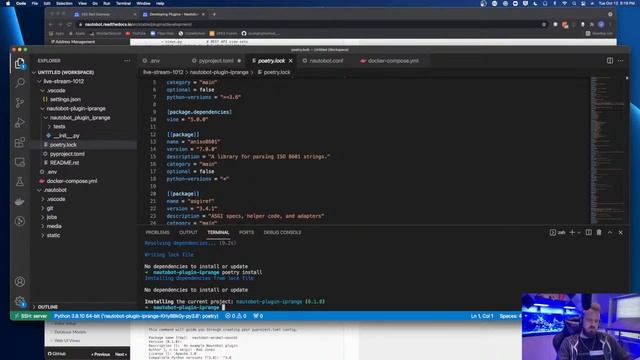Image resolution: width=640 pixels, height=360 pixels.
Task: Click errors and warnings status indicator
Action: tap(236, 316)
